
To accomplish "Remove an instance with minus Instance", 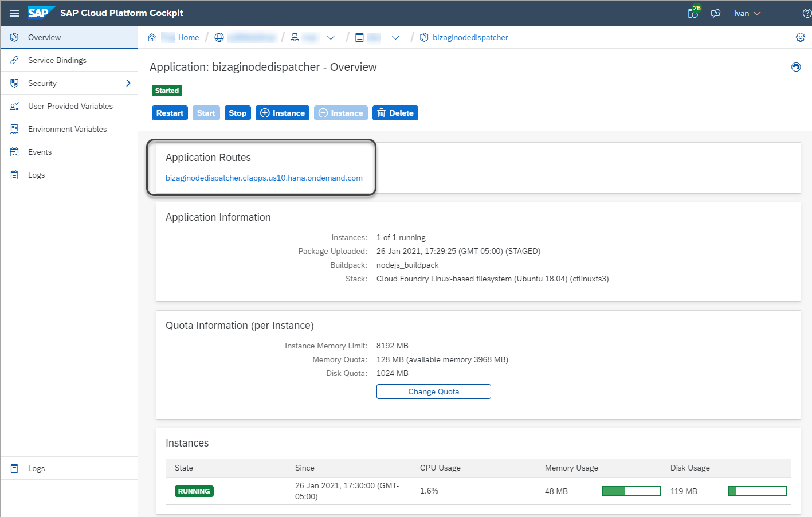I will click(341, 113).
